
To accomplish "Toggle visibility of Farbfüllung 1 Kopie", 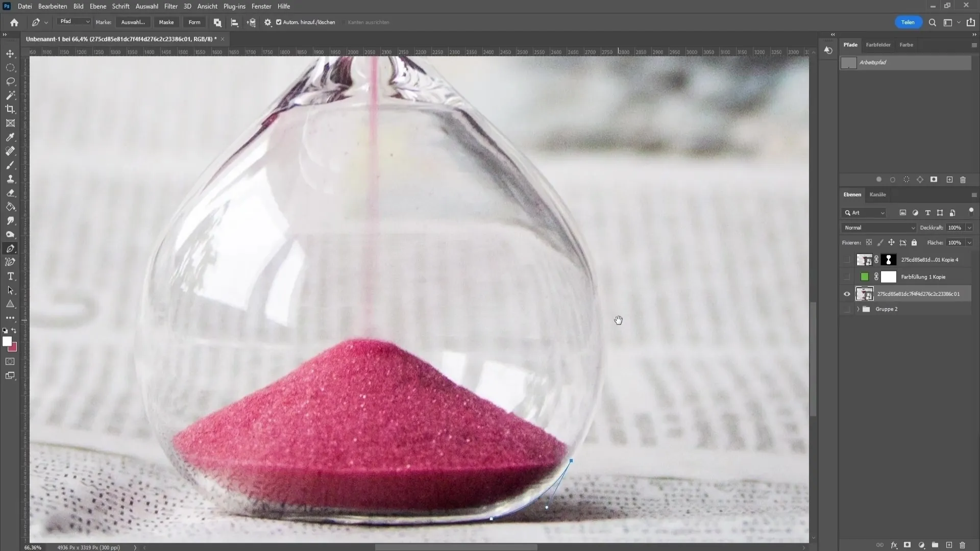I will (847, 277).
